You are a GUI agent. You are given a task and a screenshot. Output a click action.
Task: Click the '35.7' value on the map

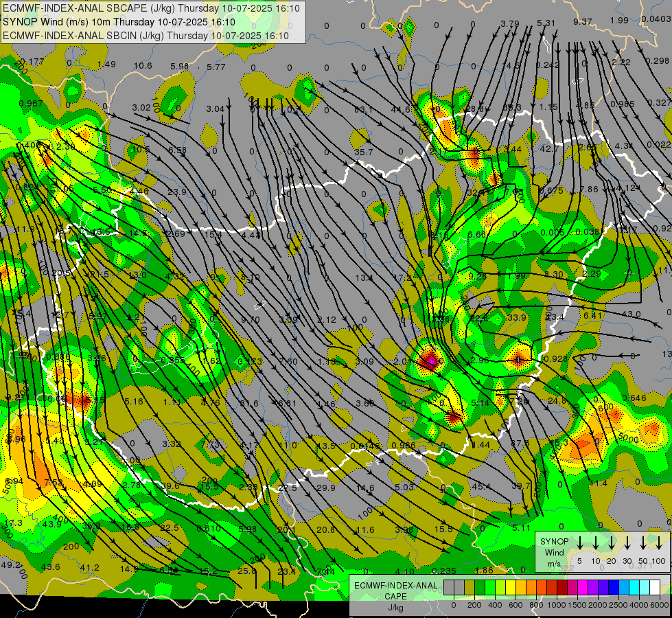pyautogui.click(x=363, y=152)
